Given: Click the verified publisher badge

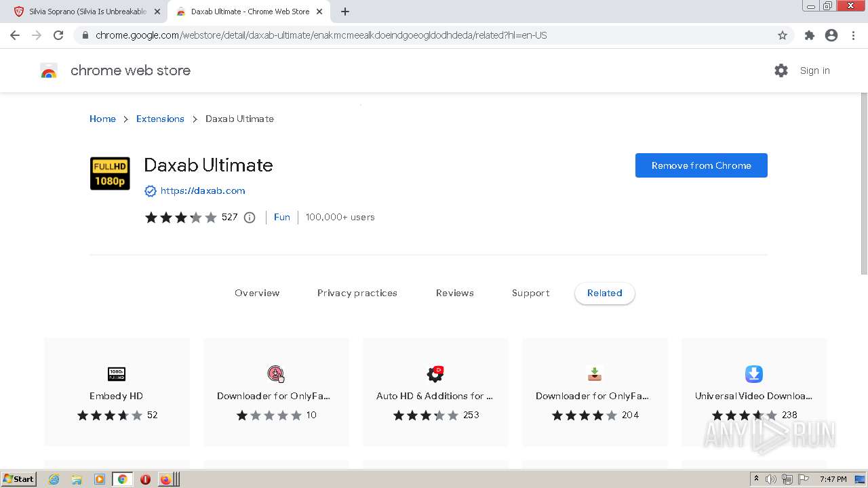Looking at the screenshot, I should tap(151, 191).
